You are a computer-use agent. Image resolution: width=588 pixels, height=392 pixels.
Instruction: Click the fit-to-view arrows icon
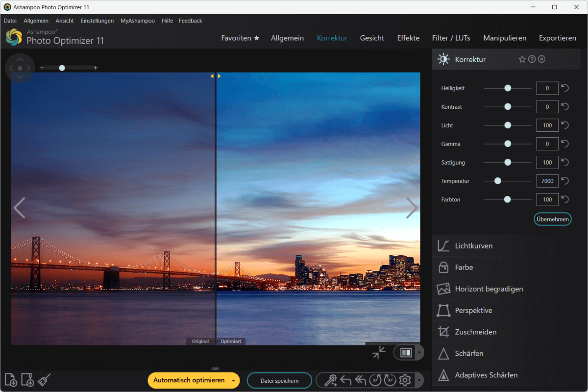pyautogui.click(x=378, y=352)
